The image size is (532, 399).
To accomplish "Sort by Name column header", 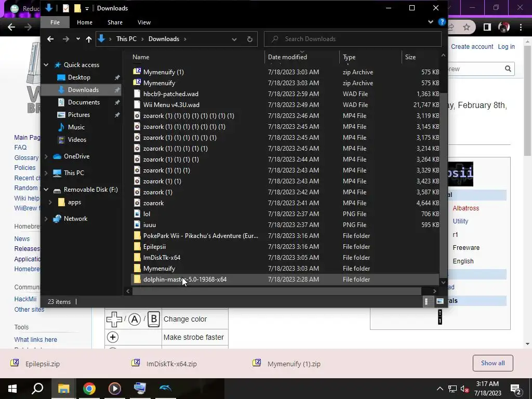I will tap(141, 57).
